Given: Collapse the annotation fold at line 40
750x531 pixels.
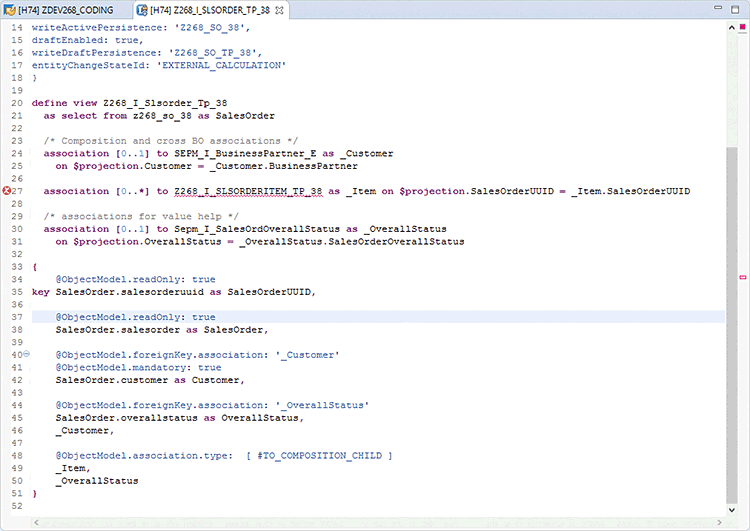Looking at the screenshot, I should [x=27, y=354].
